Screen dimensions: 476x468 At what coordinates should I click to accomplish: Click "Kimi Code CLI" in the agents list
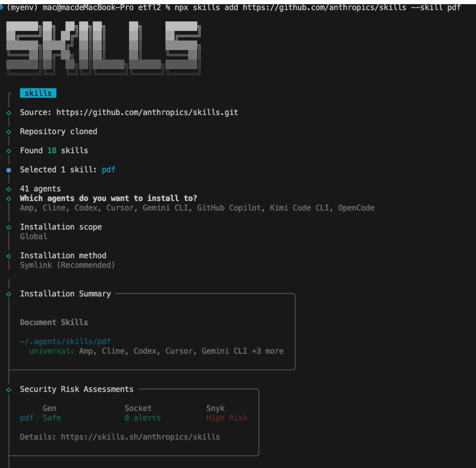point(299,208)
